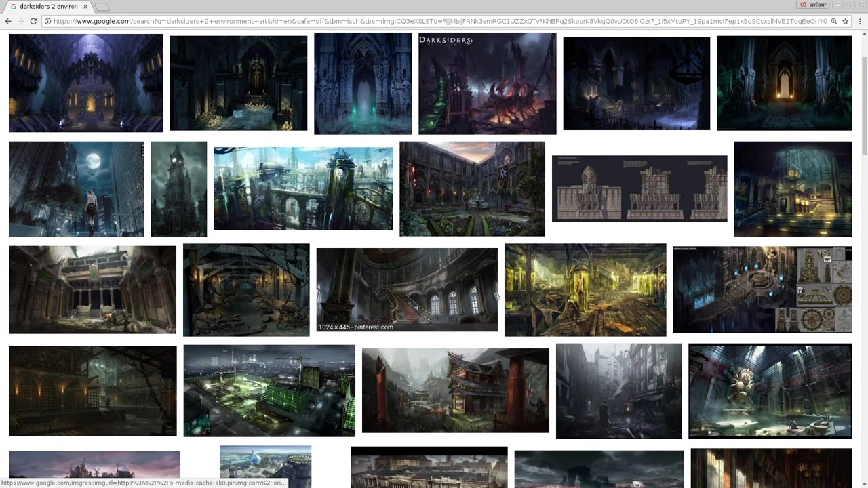Screen dimensions: 868x488
Task: Click the '1024 × 445 - pinterest.com' caption
Action: click(x=356, y=327)
